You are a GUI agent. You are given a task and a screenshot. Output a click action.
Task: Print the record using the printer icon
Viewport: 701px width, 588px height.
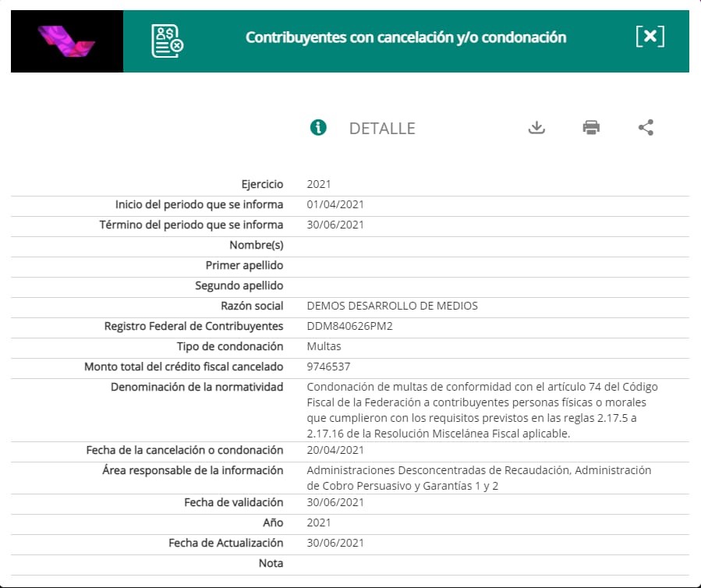tap(591, 127)
